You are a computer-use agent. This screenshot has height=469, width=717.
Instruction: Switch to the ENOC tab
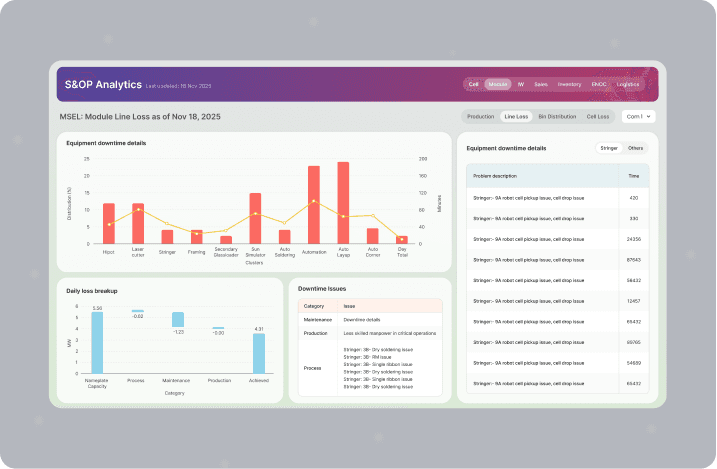599,84
